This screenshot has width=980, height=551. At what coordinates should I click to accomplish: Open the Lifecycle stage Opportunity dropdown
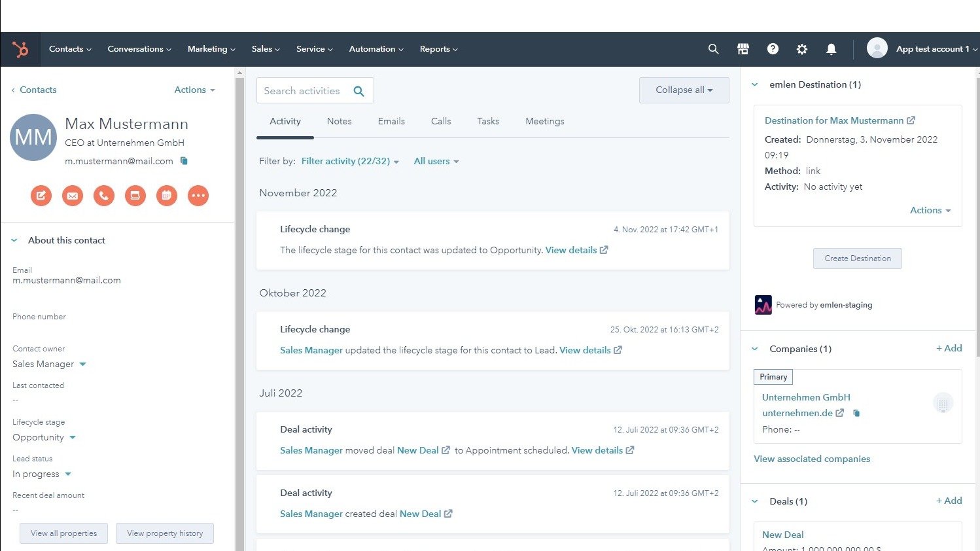44,437
